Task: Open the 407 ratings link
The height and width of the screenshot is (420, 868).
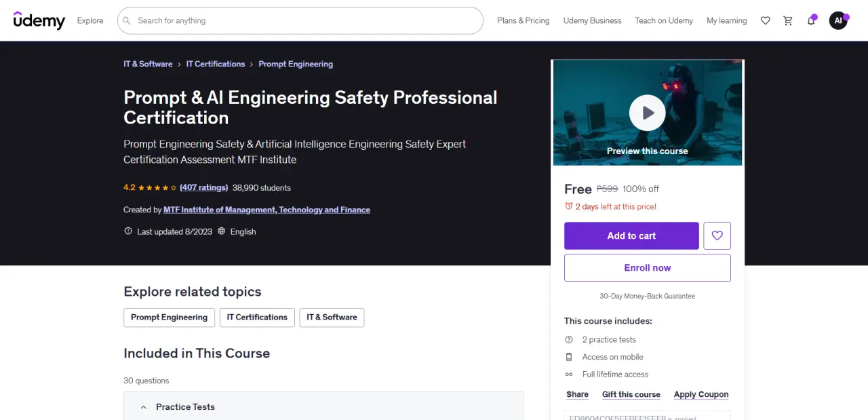Action: [x=203, y=187]
